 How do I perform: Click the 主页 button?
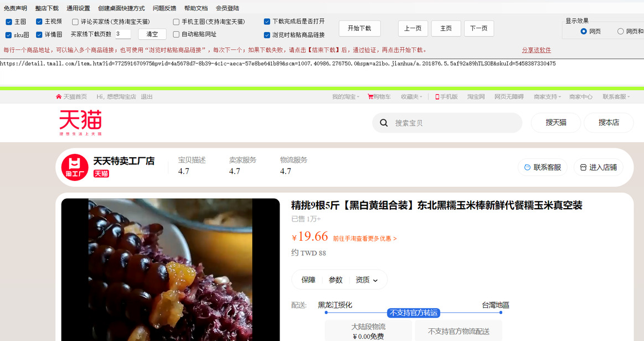pyautogui.click(x=446, y=28)
